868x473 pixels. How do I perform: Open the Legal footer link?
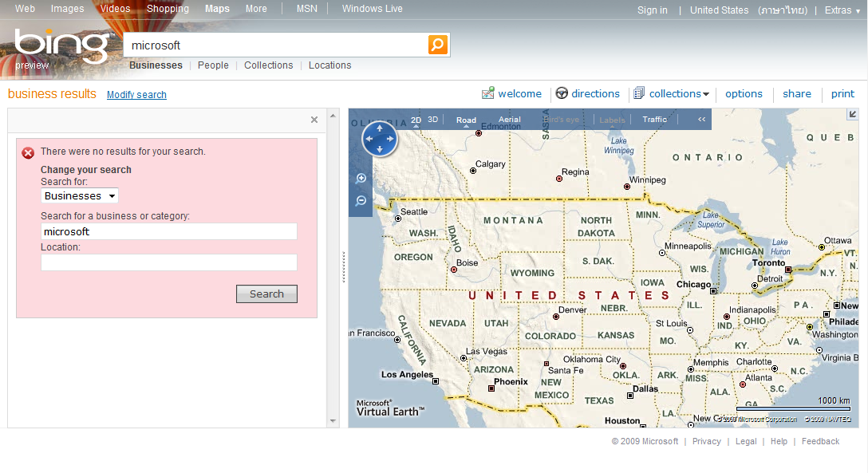[746, 441]
